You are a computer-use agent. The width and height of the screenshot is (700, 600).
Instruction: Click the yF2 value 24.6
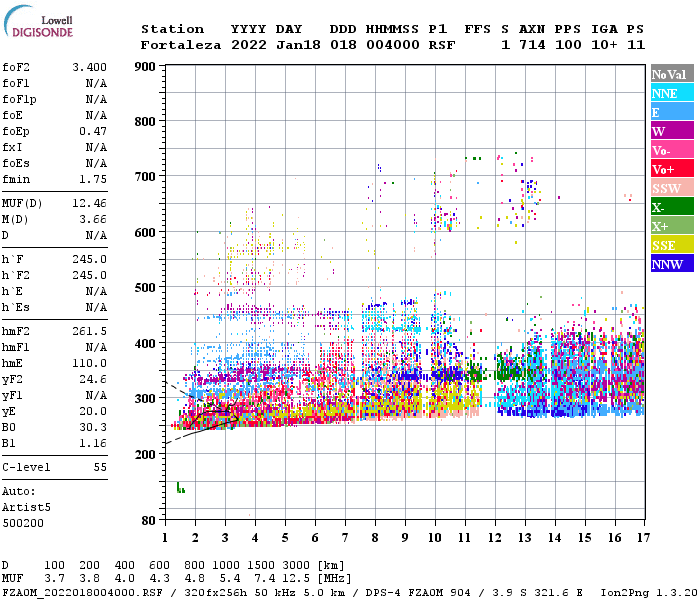click(x=93, y=379)
